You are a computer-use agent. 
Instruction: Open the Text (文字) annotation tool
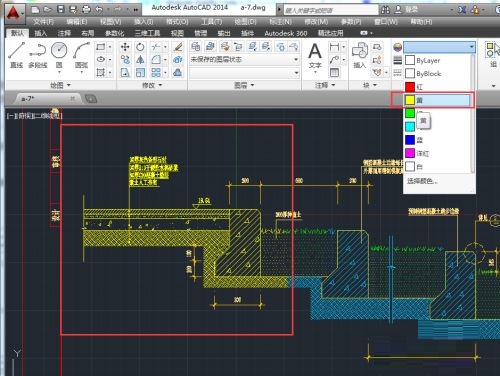315,57
